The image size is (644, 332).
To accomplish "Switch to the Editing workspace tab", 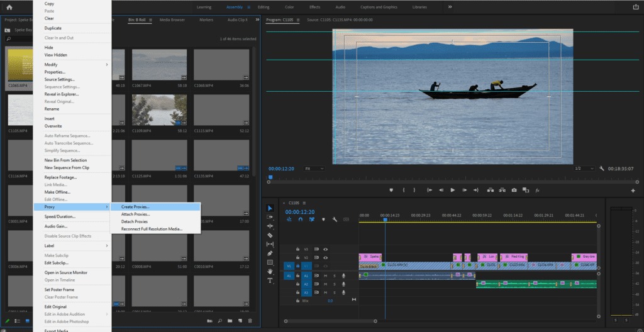I will coord(264,7).
